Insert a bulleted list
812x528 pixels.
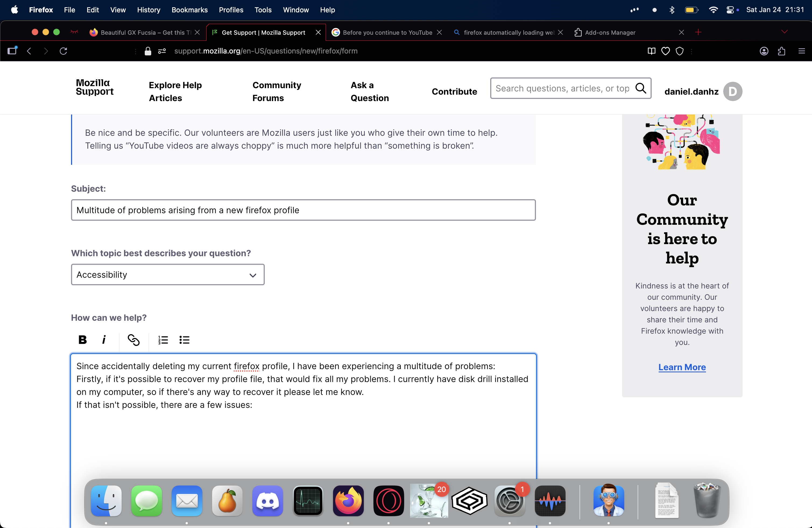(x=184, y=340)
